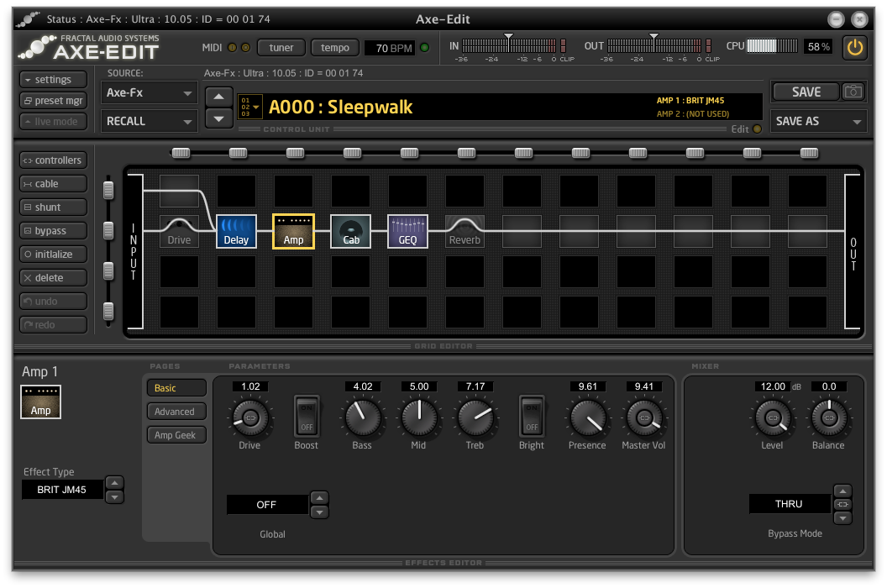Click the preset number list icon
Viewport: 887px width, 588px height.
tap(249, 107)
